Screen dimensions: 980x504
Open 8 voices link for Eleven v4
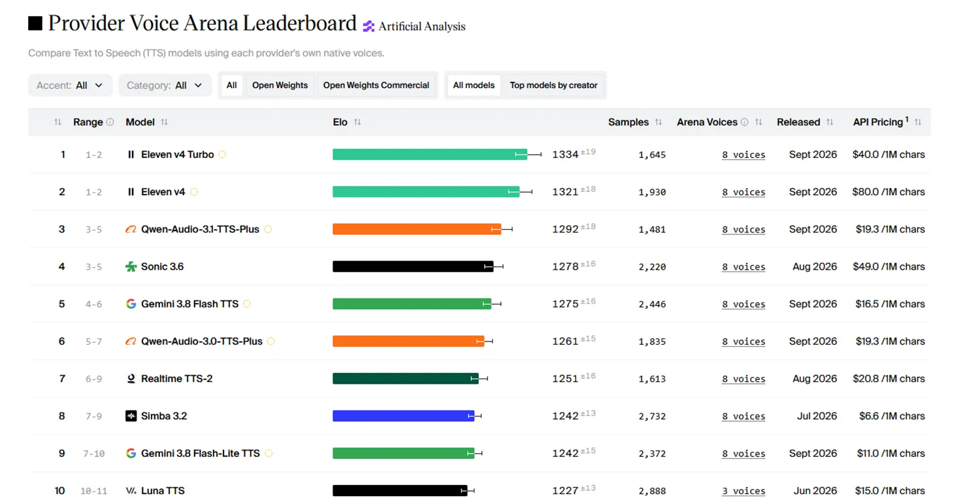coord(743,193)
